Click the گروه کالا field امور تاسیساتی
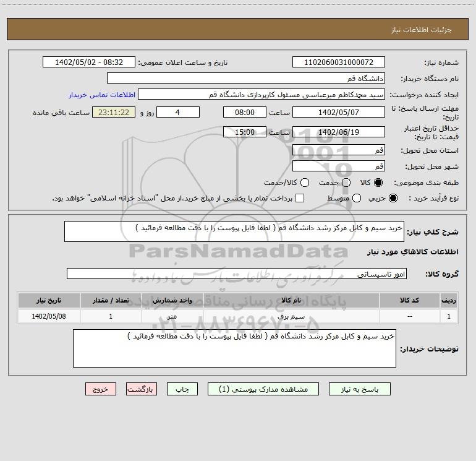Screen dimensions: 476x461 [x=237, y=274]
